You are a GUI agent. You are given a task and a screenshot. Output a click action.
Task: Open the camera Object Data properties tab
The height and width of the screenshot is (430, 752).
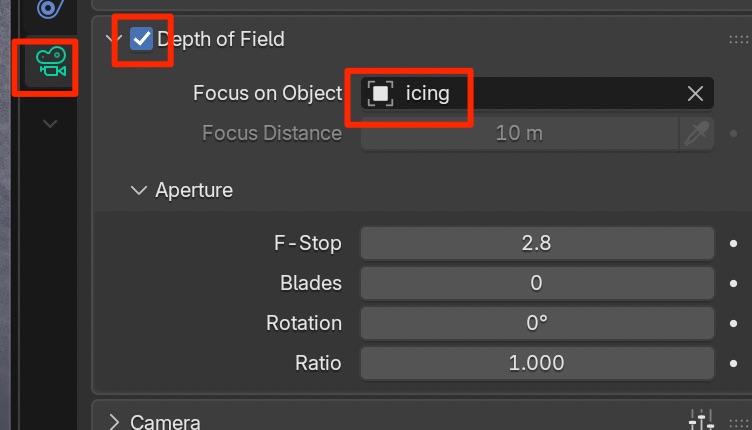click(x=50, y=65)
